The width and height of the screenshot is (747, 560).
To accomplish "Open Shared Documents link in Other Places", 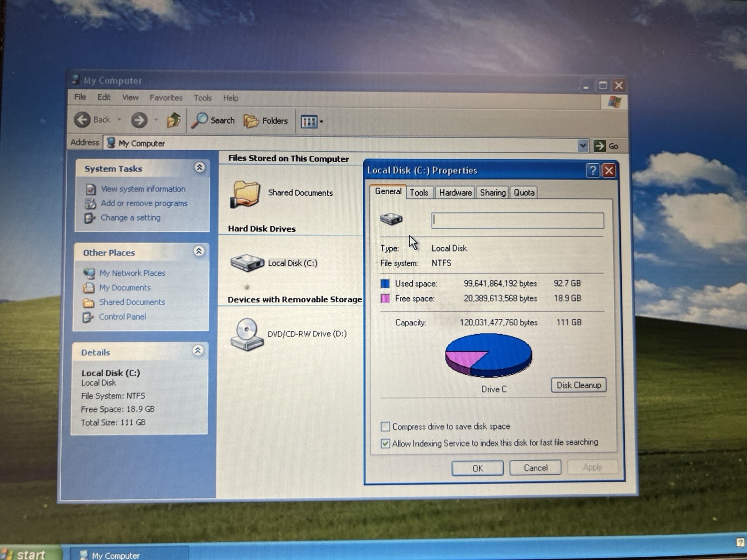I will pos(132,302).
